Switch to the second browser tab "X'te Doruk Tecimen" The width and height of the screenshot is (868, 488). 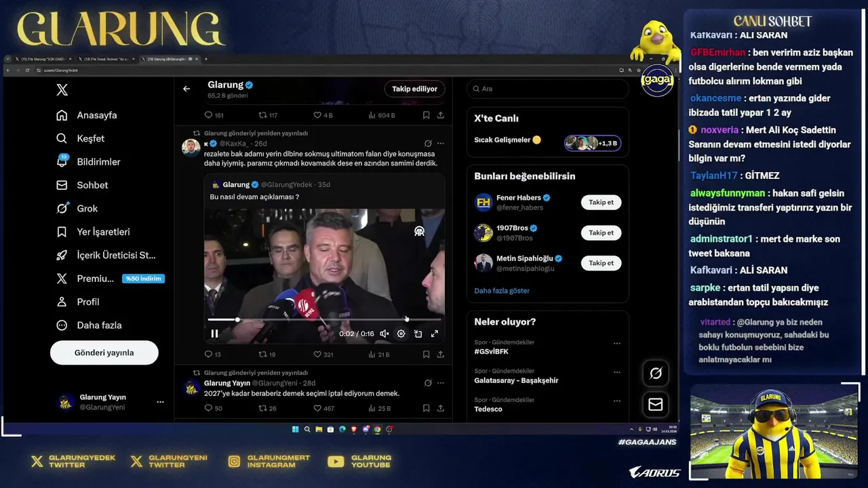click(x=105, y=59)
